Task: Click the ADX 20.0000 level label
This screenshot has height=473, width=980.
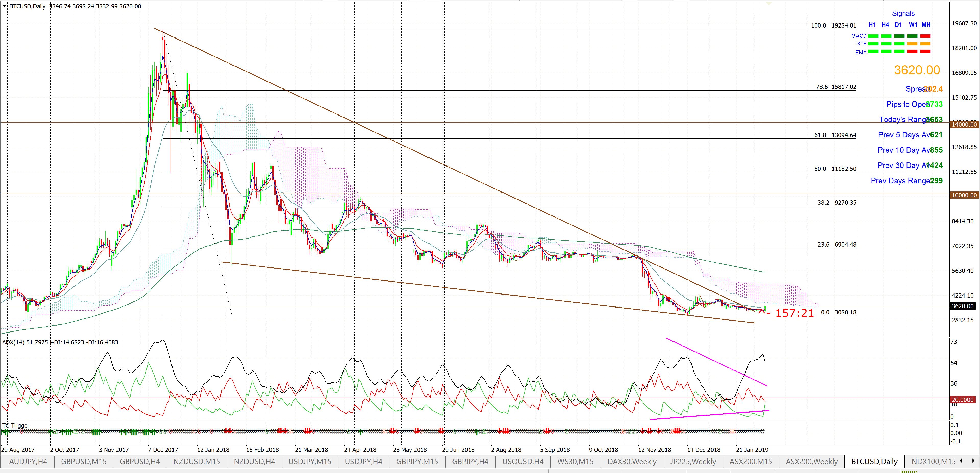Action: click(x=962, y=400)
